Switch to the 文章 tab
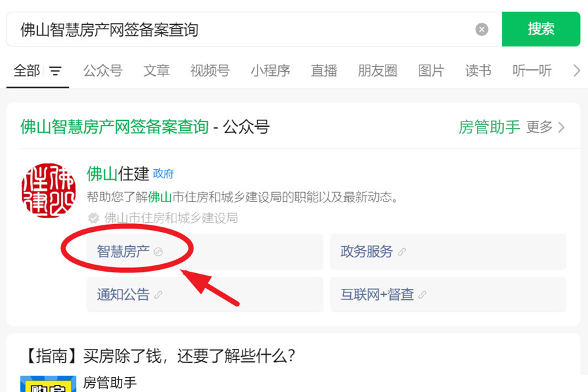The image size is (588, 392). pyautogui.click(x=156, y=71)
